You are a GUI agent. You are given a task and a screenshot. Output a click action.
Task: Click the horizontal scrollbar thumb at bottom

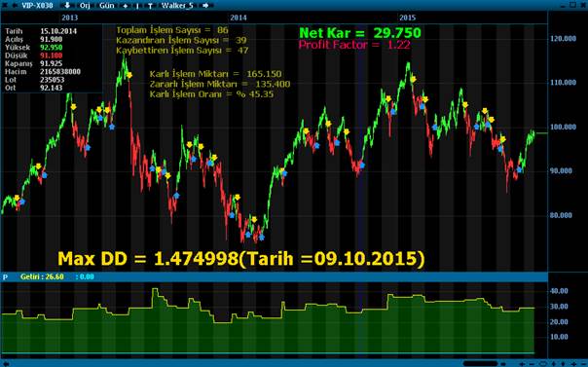point(480,364)
